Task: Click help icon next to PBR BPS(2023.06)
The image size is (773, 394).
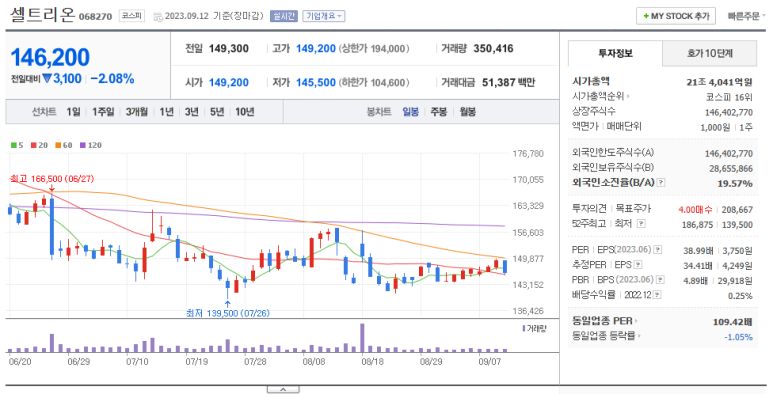Action: [x=660, y=280]
